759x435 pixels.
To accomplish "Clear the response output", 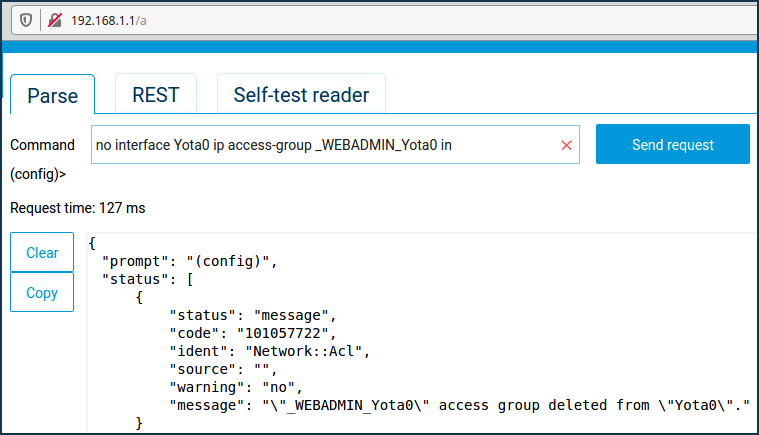I will point(42,253).
